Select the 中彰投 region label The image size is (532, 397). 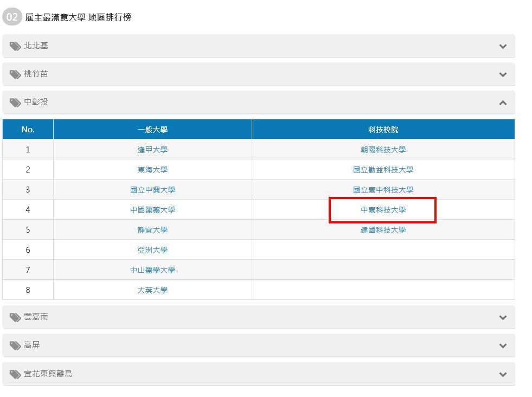tap(36, 102)
